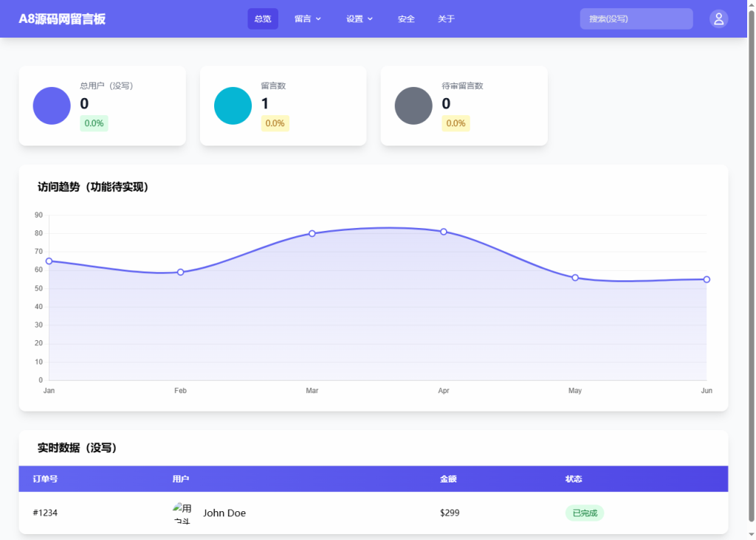Click the John Doe user name
The width and height of the screenshot is (756, 540).
tap(224, 513)
